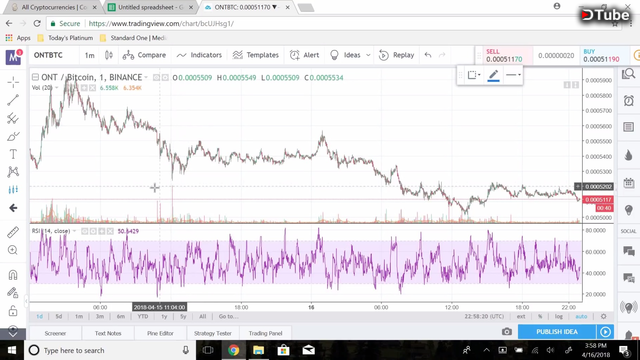640x360 pixels.
Task: Open ONT / Bitcoin series dropdown arrow
Action: pos(146,78)
